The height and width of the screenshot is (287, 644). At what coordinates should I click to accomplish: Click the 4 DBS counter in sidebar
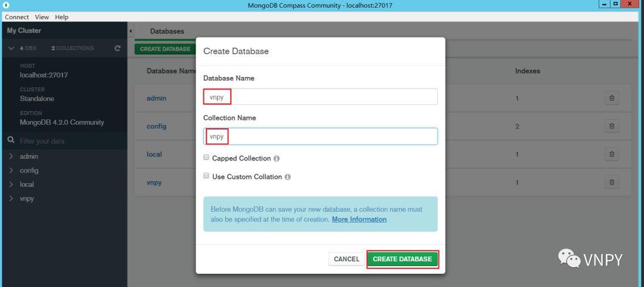[x=28, y=48]
